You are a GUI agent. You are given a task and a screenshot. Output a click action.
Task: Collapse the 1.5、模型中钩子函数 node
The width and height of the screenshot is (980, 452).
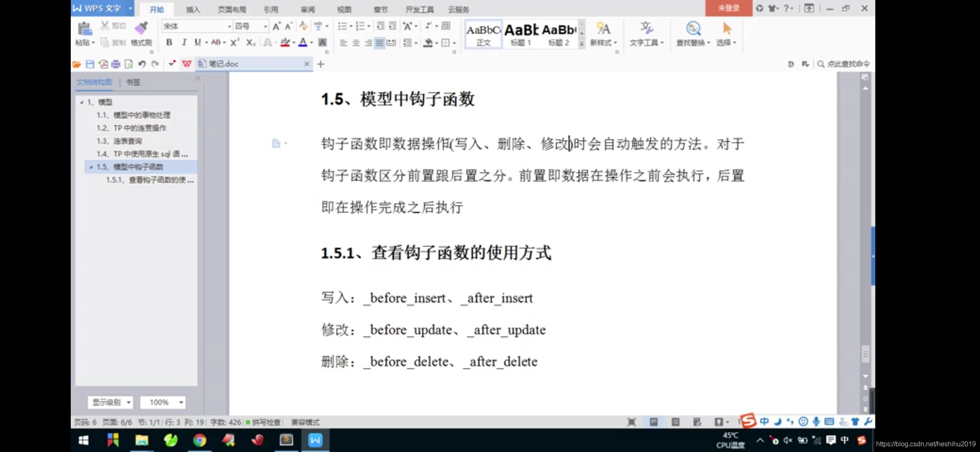pyautogui.click(x=91, y=167)
